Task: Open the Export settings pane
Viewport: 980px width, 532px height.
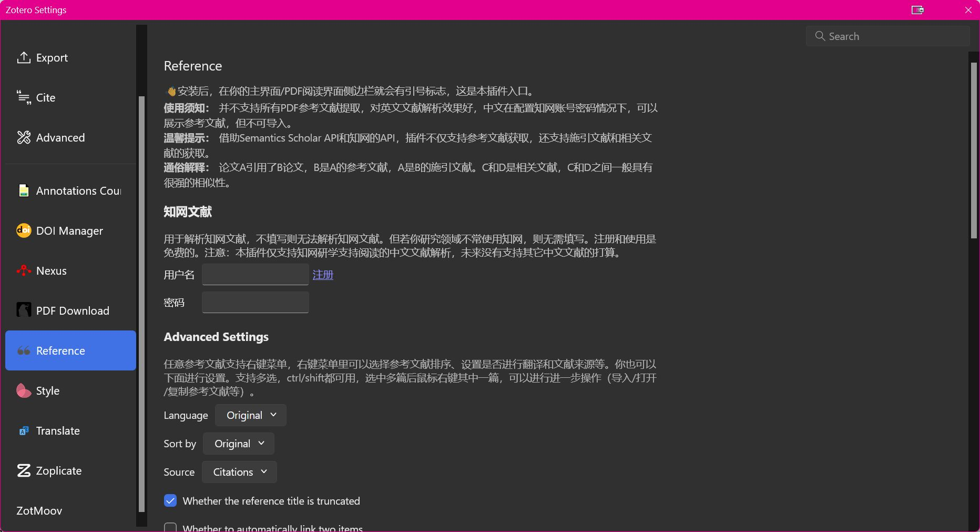Action: pos(70,58)
